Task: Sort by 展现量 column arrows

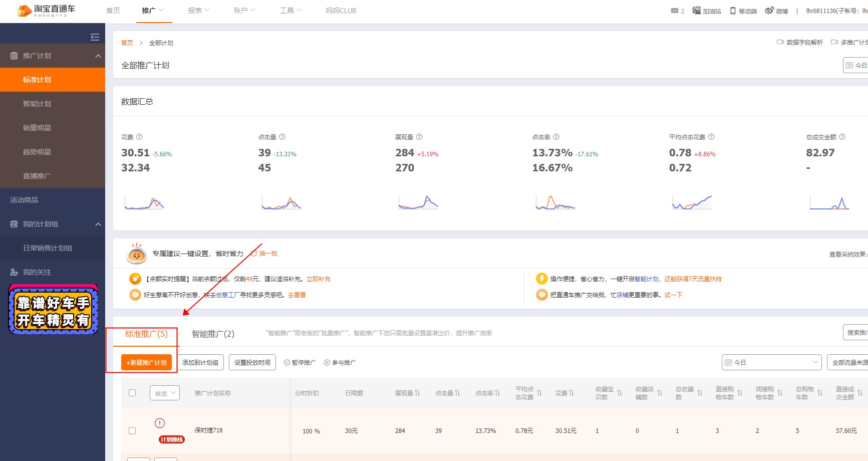Action: pos(417,393)
